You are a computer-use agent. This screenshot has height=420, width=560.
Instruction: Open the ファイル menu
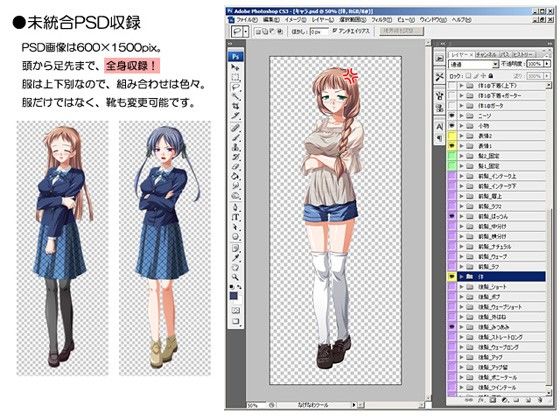click(247, 20)
